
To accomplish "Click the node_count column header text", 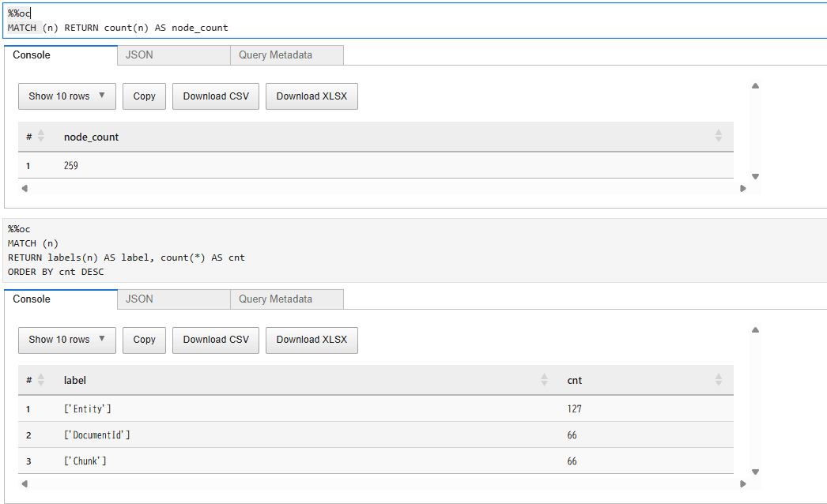I will point(91,137).
